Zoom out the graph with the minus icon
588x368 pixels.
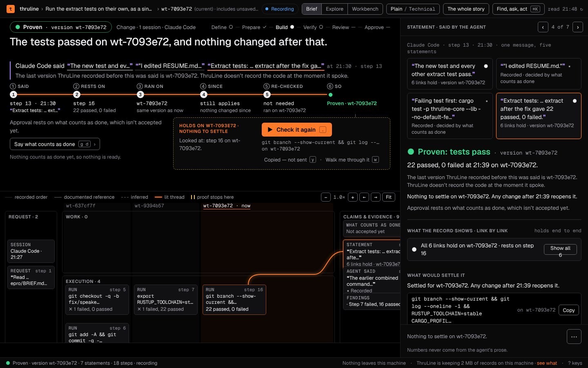[326, 197]
